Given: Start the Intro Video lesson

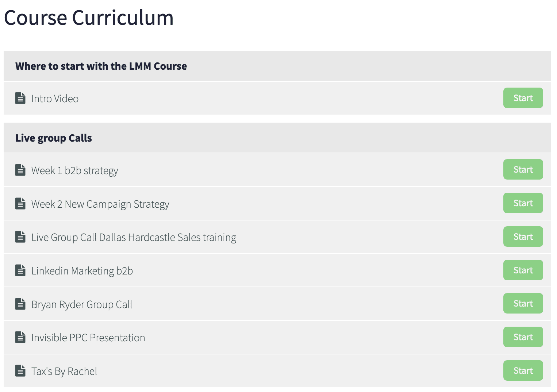Looking at the screenshot, I should 523,98.
